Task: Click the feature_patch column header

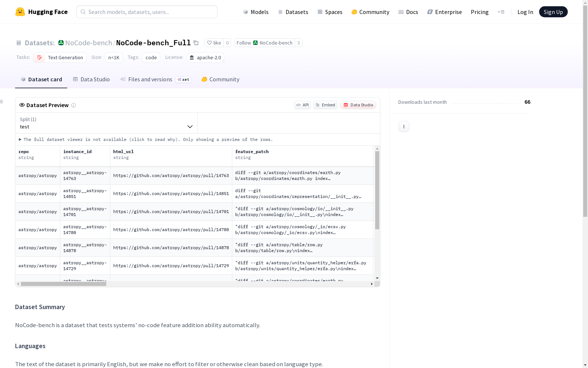Action: coord(303,156)
